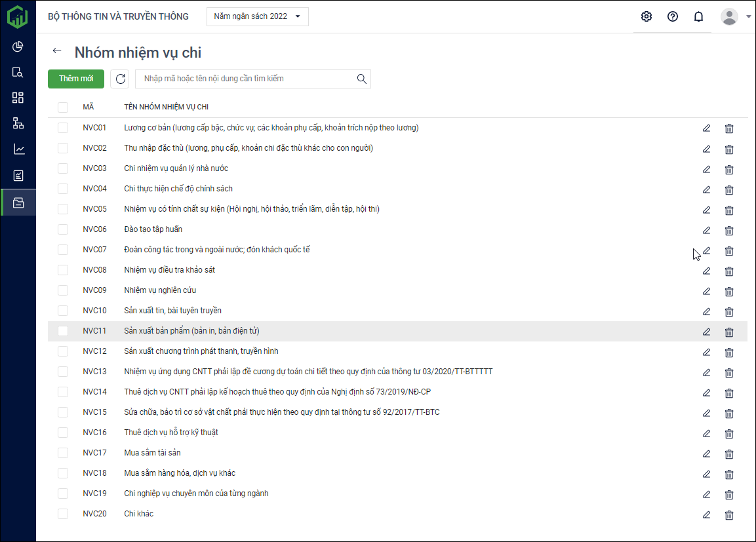
Task: Delete the NVC03 row using trash icon
Action: pyautogui.click(x=728, y=170)
